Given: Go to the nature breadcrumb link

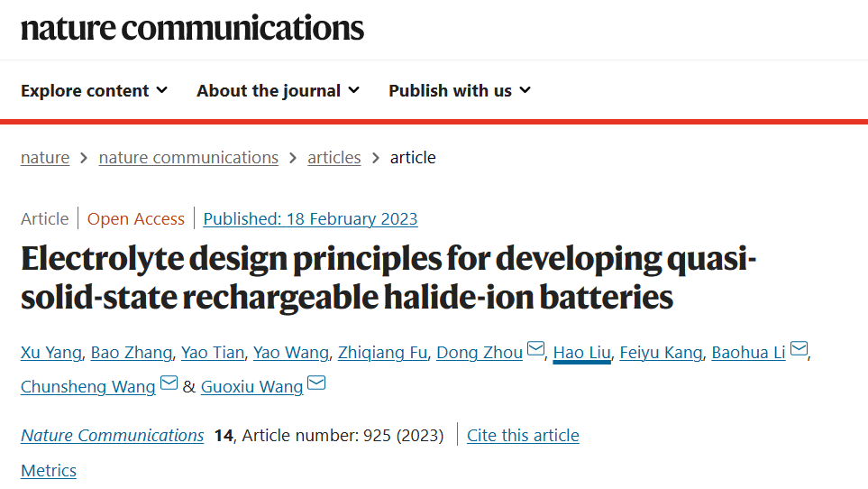Looking at the screenshot, I should (45, 158).
